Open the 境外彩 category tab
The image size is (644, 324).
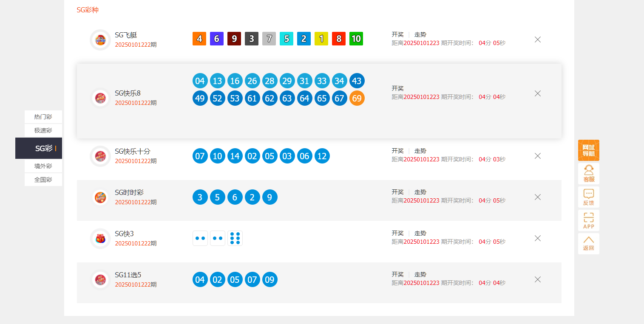pyautogui.click(x=43, y=166)
